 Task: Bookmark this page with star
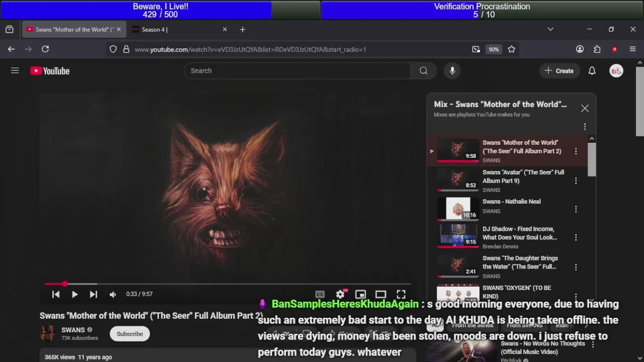point(512,49)
